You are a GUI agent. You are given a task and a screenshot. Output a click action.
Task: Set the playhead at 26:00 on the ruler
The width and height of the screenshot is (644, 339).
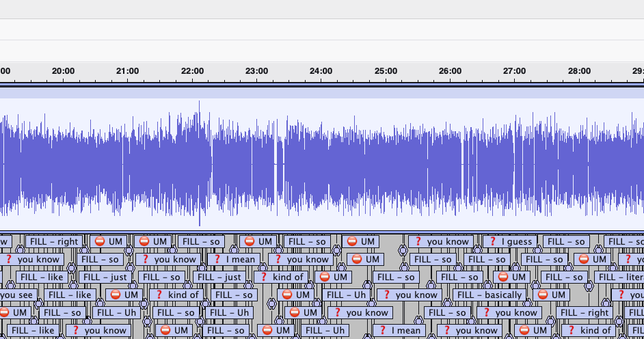tap(450, 71)
